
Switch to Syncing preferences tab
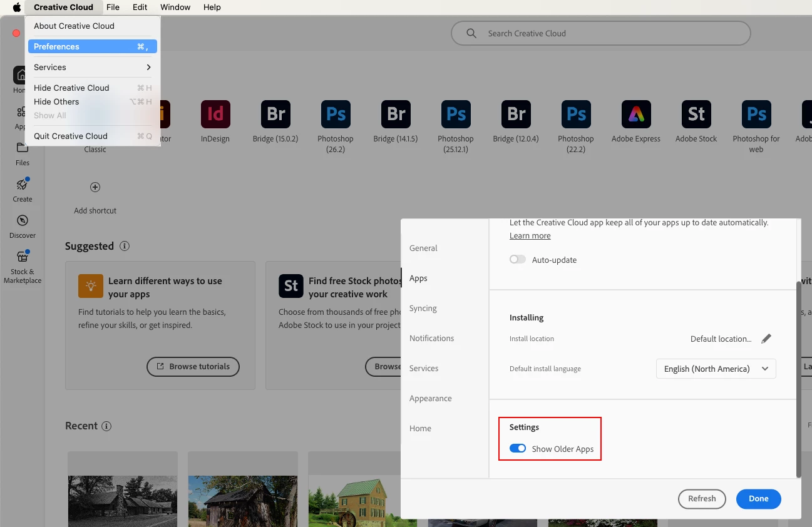pyautogui.click(x=423, y=308)
